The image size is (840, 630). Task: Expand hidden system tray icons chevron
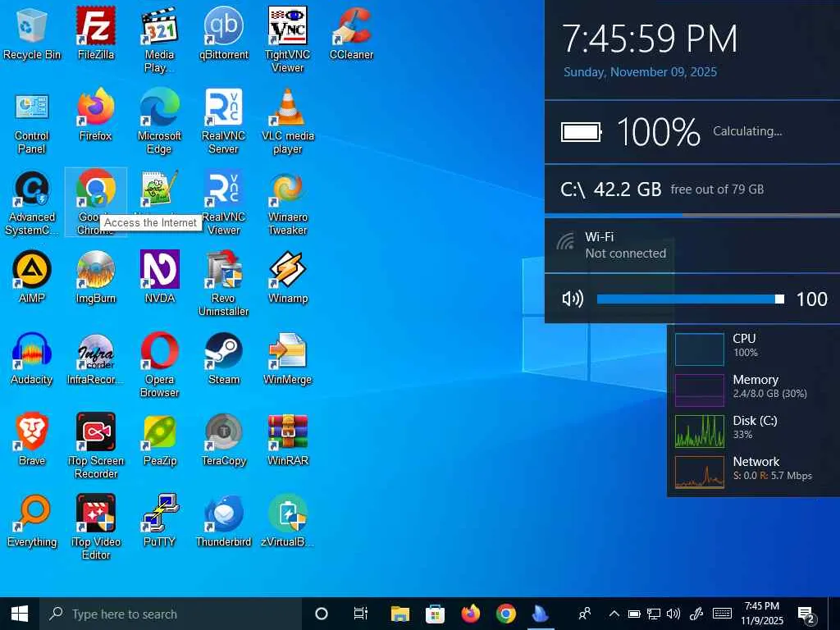pos(614,614)
